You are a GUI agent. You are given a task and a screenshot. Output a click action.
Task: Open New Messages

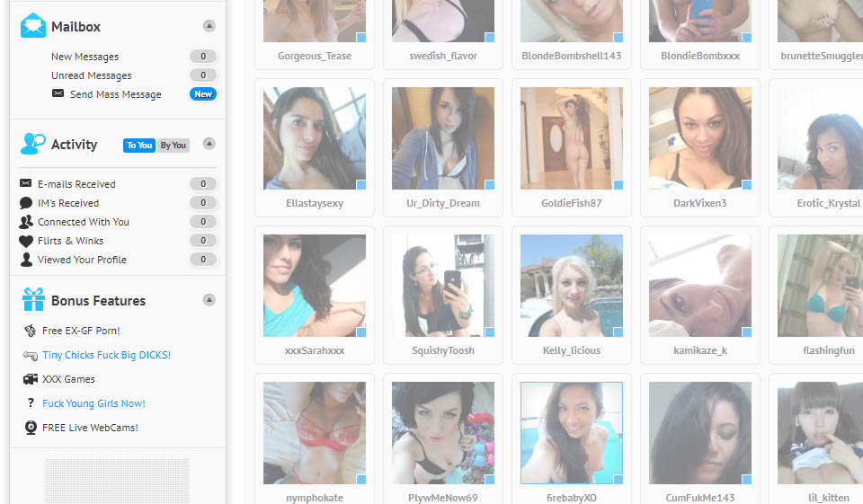click(x=85, y=57)
